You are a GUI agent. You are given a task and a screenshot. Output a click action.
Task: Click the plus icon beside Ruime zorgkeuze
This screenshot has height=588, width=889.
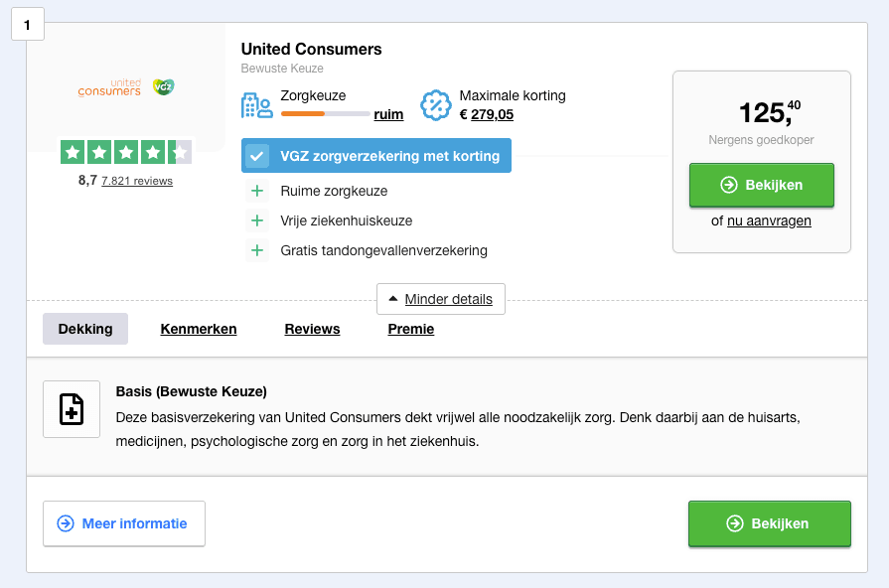coord(257,191)
